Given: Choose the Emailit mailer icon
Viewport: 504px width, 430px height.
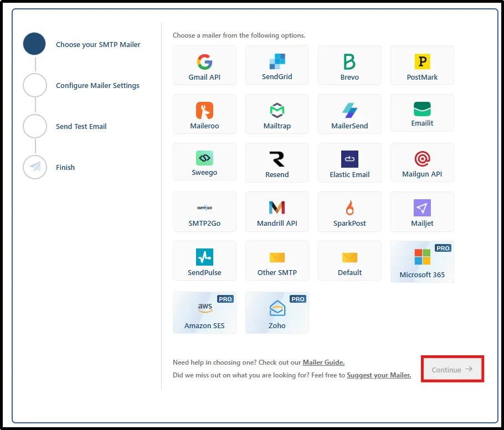Looking at the screenshot, I should [x=422, y=109].
